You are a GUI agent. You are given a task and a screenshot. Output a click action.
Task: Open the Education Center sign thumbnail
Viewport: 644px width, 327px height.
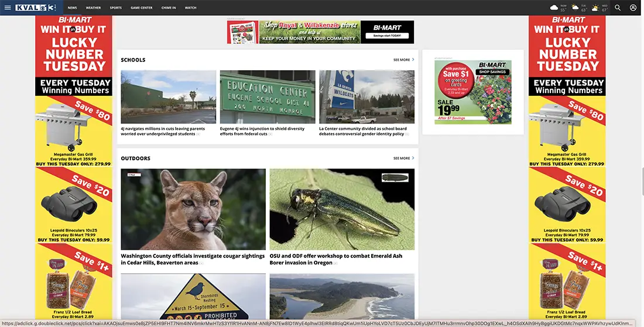pyautogui.click(x=268, y=97)
